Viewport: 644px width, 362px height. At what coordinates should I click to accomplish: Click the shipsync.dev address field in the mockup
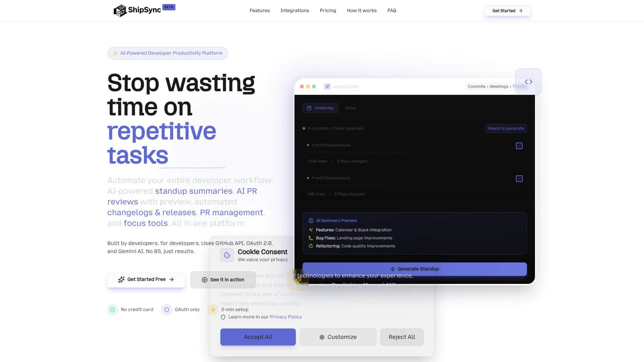tap(346, 86)
